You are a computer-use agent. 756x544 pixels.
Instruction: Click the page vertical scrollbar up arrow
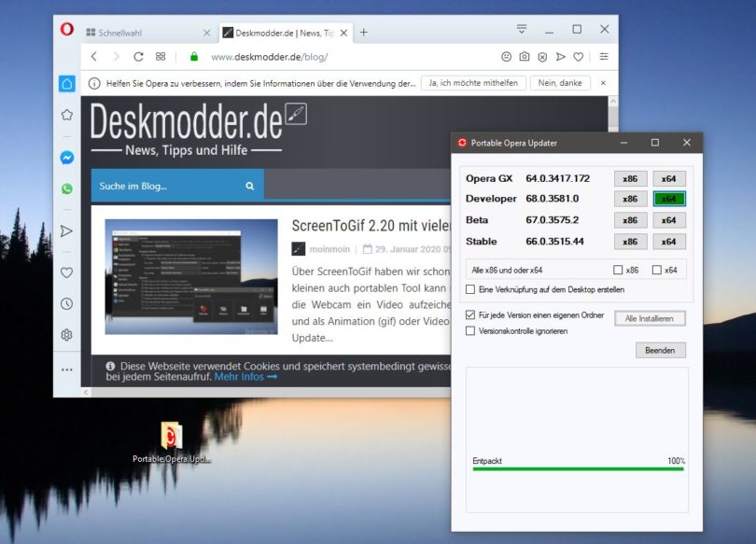click(x=613, y=102)
